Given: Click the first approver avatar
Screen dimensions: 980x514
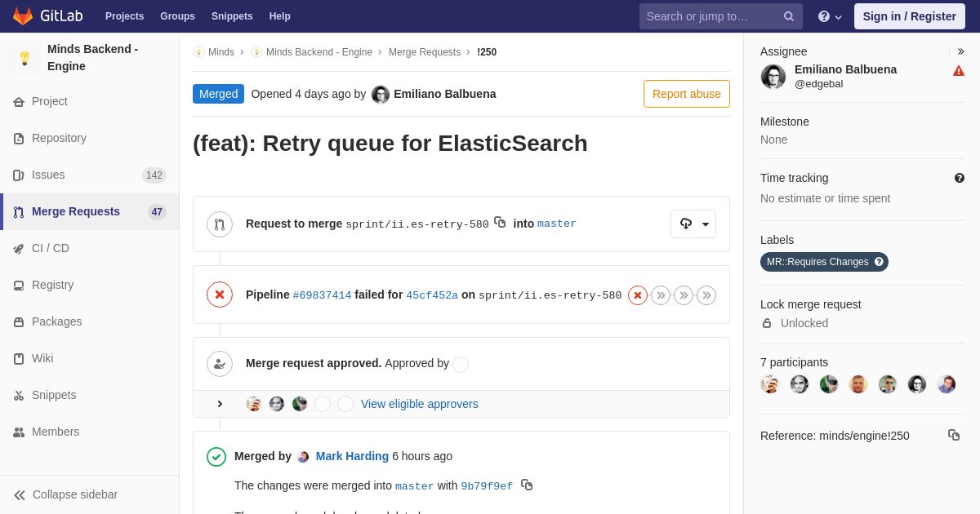Looking at the screenshot, I should click(x=254, y=404).
